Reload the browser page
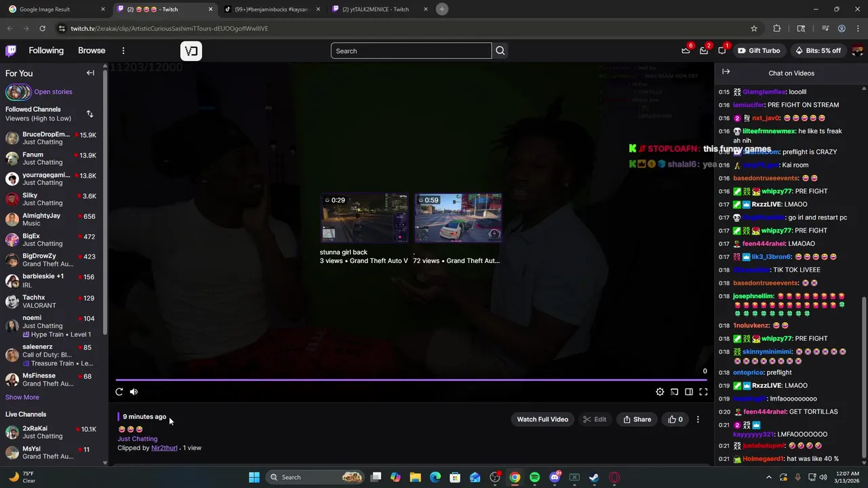The width and height of the screenshot is (868, 488). (x=42, y=28)
